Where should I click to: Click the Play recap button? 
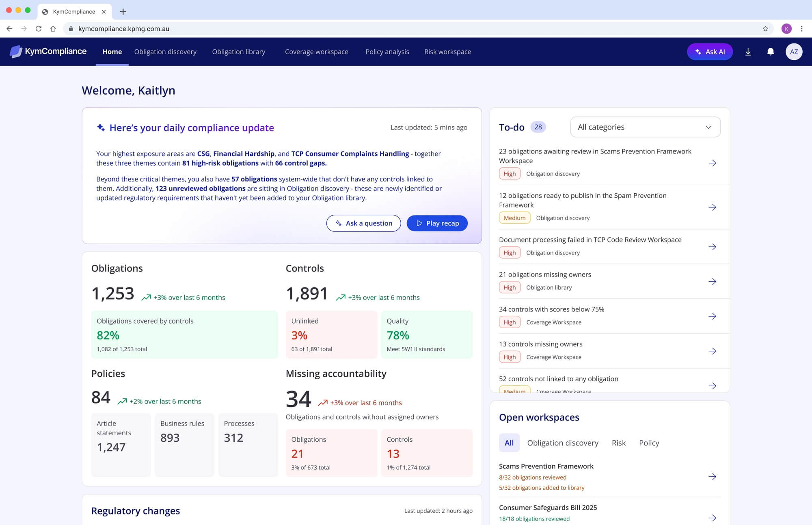pyautogui.click(x=437, y=223)
